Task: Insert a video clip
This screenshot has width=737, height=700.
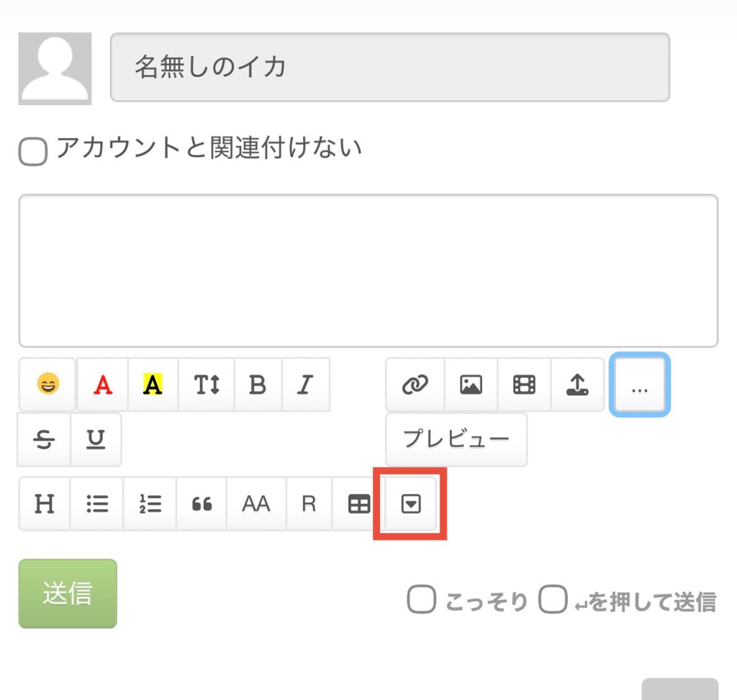Action: coord(524,385)
